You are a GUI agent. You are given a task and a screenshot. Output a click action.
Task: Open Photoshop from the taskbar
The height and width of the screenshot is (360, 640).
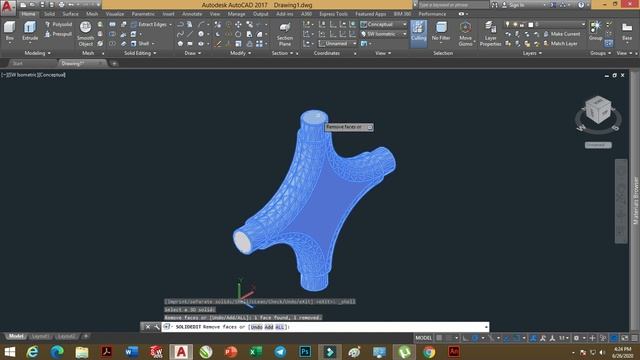(305, 352)
